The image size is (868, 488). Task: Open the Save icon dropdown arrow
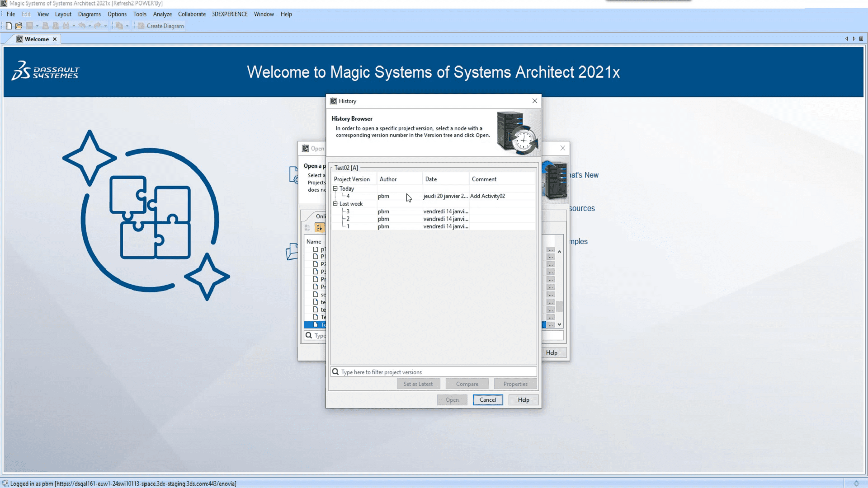[x=37, y=26]
